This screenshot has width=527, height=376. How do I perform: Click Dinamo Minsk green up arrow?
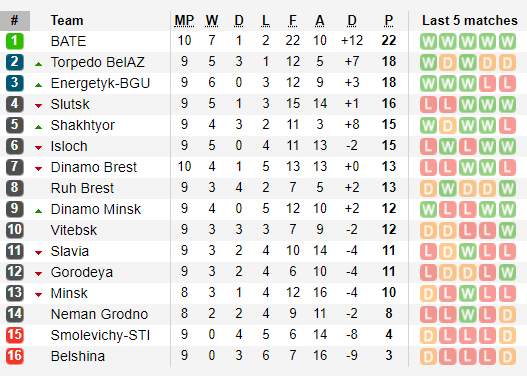pyautogui.click(x=39, y=211)
